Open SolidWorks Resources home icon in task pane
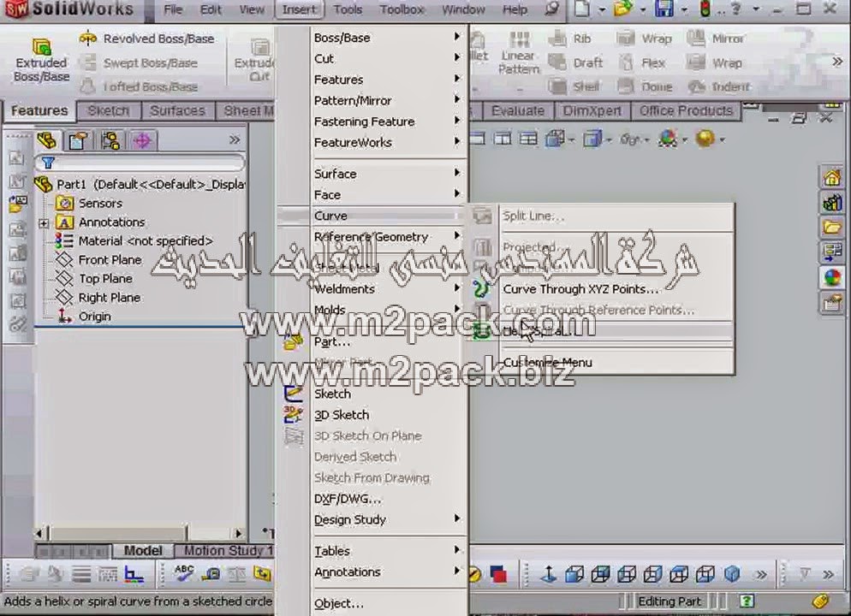The width and height of the screenshot is (851, 616). (x=831, y=177)
